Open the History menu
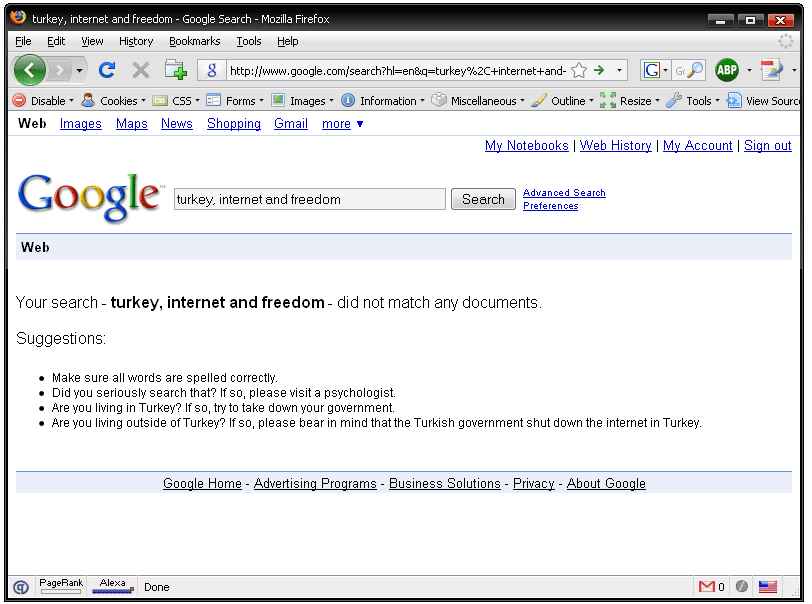 pyautogui.click(x=136, y=41)
